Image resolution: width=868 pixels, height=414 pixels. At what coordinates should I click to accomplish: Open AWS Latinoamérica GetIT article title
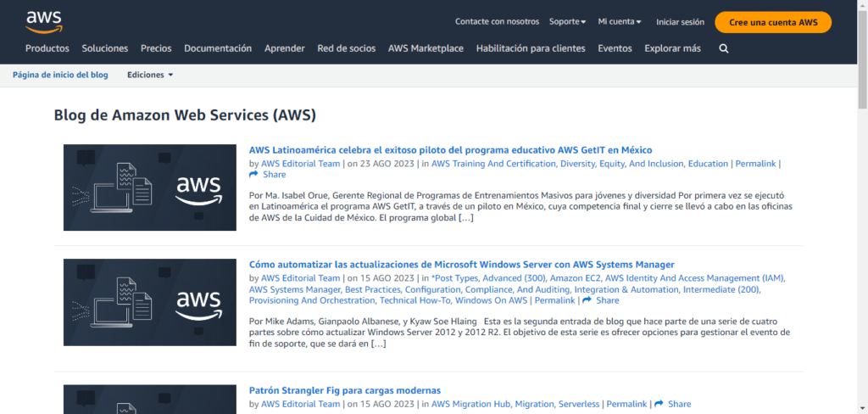pyautogui.click(x=451, y=150)
